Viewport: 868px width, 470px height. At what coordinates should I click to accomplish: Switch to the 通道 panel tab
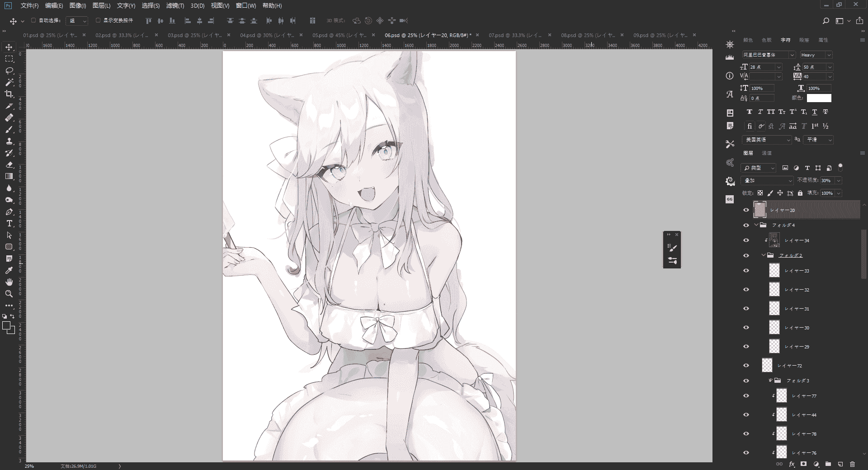tap(767, 153)
